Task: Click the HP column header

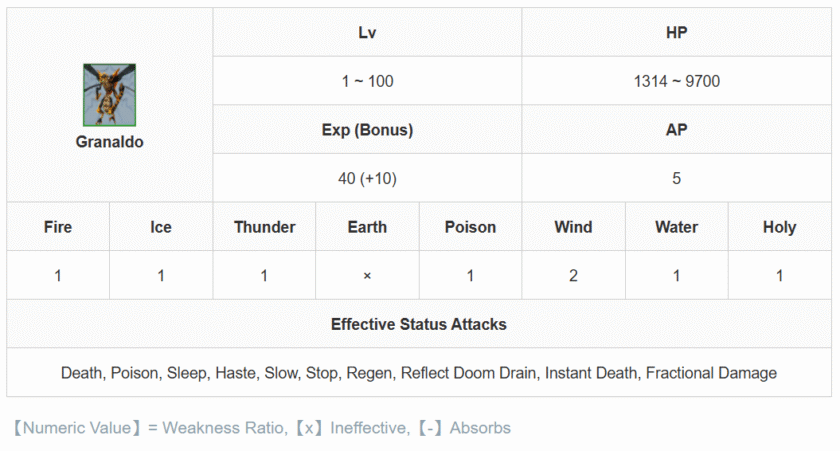Action: coord(676,33)
